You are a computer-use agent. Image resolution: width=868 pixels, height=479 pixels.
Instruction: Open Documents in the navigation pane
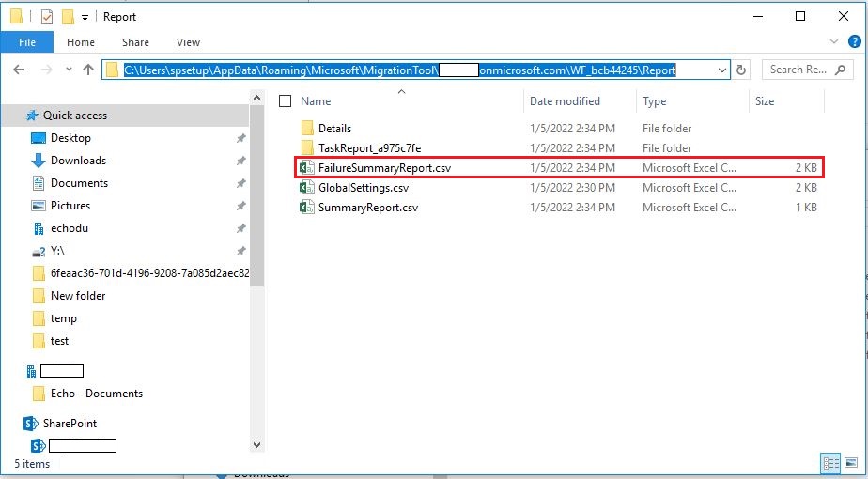(79, 183)
